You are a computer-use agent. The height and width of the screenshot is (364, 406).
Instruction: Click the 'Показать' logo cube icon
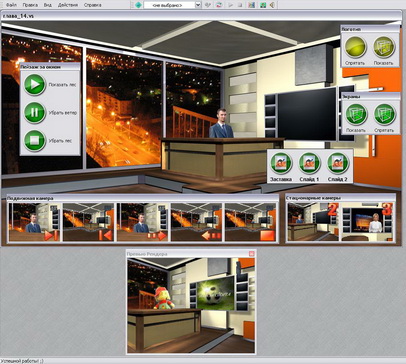tap(384, 47)
